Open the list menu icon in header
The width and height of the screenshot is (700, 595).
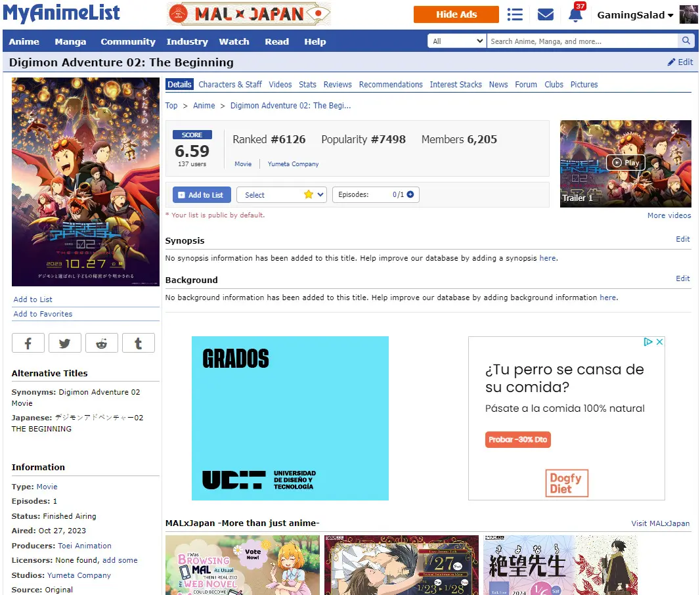click(x=515, y=14)
